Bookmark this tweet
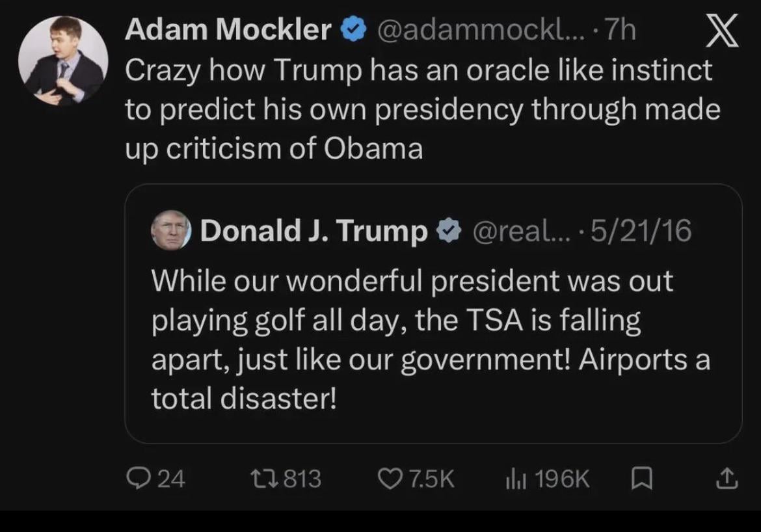This screenshot has height=532, width=761. click(641, 479)
